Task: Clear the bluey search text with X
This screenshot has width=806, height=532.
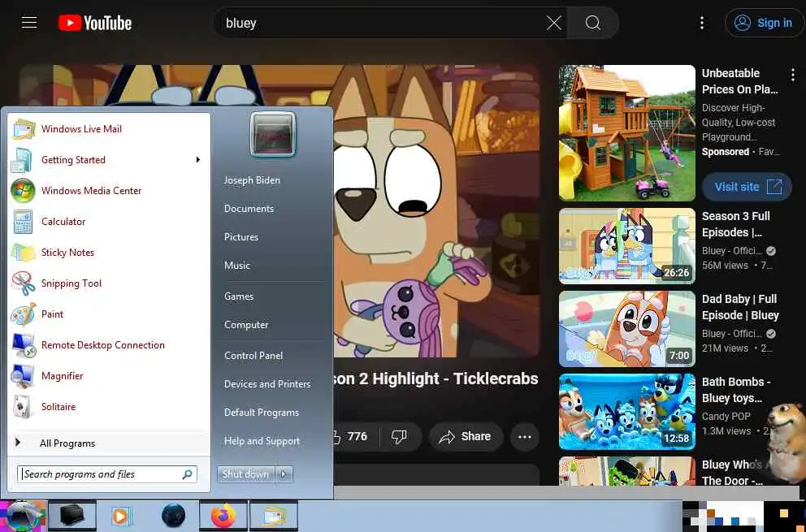Action: click(x=553, y=23)
